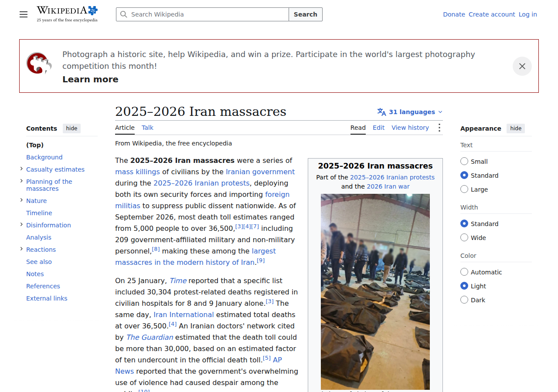The height and width of the screenshot is (392, 558).
Task: Jump to Timeline in contents
Action: [x=39, y=213]
